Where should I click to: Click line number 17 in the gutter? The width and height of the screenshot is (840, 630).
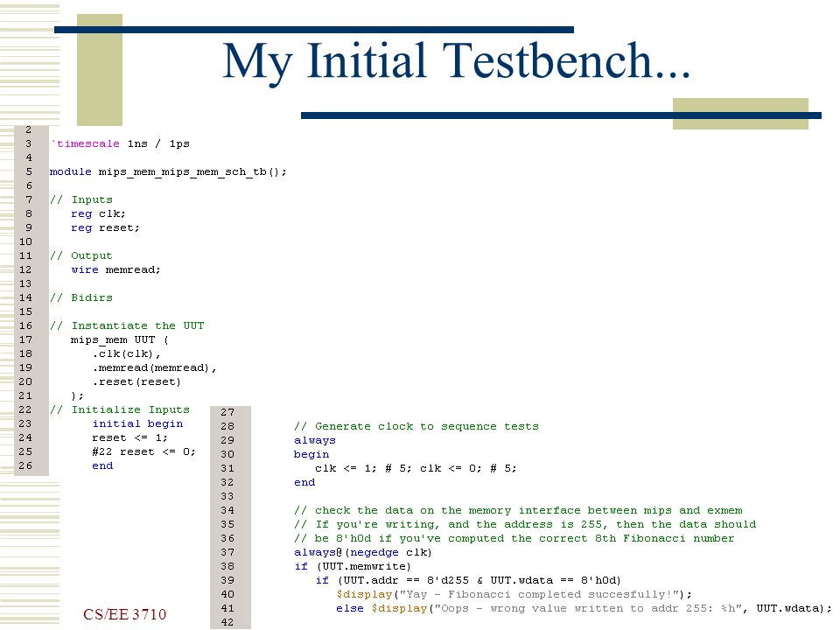(x=25, y=339)
